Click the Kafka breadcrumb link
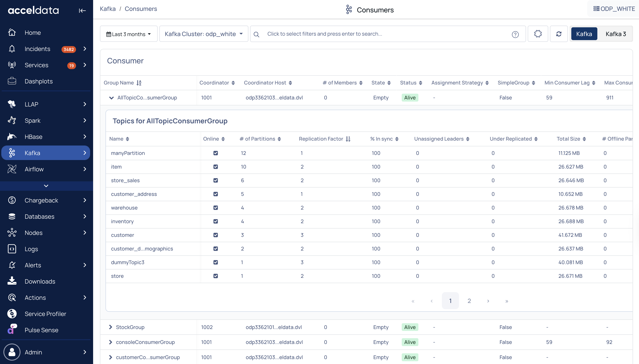Viewport: 639px width, 364px height. click(108, 9)
